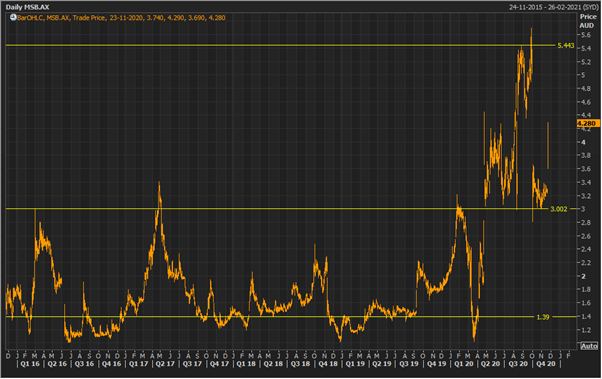Click the Price AUD axis header
This screenshot has width=602, height=379.
(x=587, y=21)
